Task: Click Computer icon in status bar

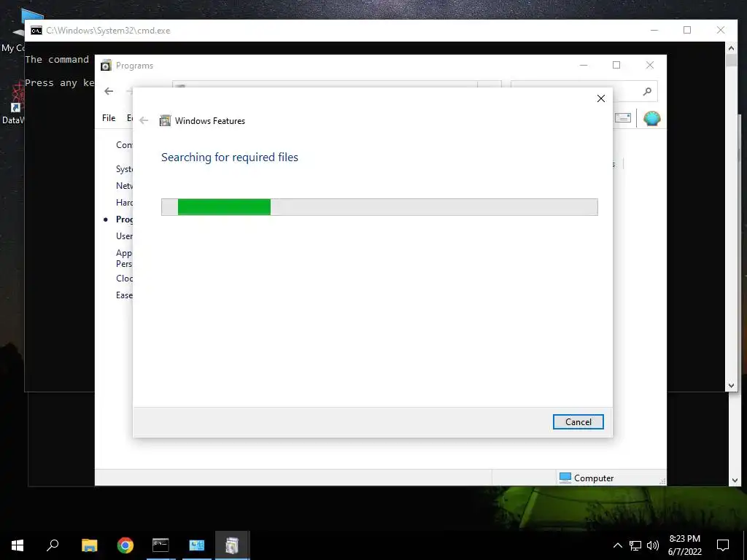Action: (565, 478)
